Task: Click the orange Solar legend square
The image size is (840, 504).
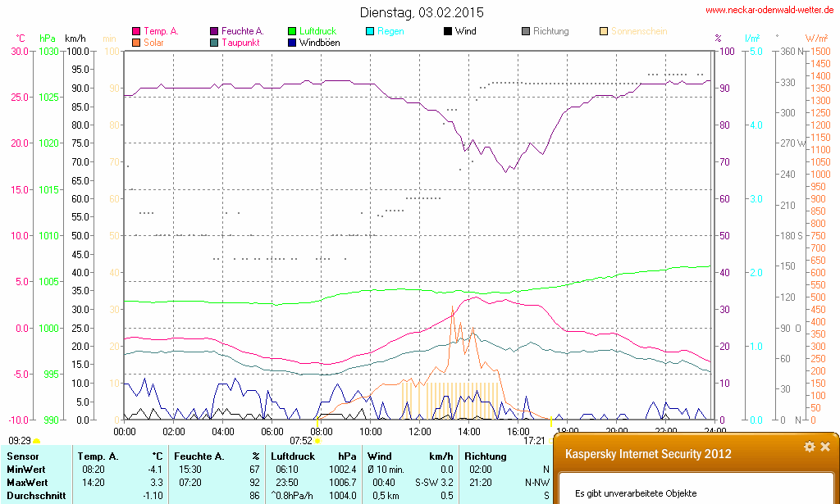Action: coord(136,43)
